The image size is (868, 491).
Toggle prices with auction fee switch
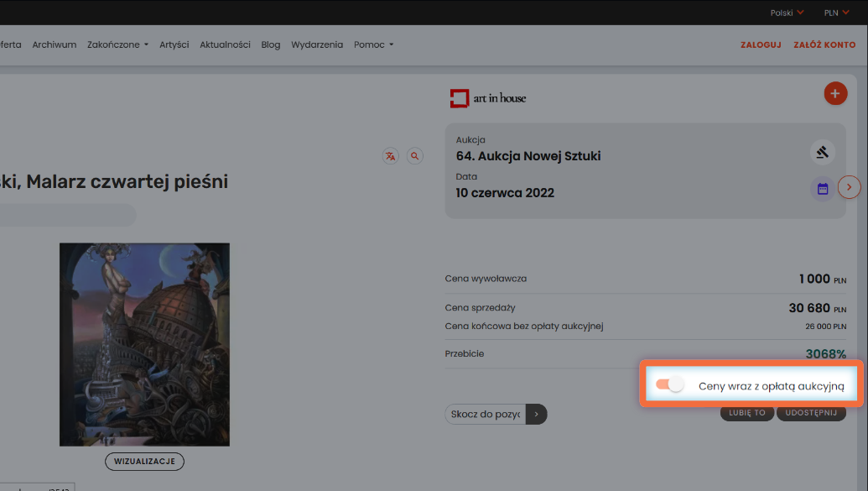pos(669,384)
